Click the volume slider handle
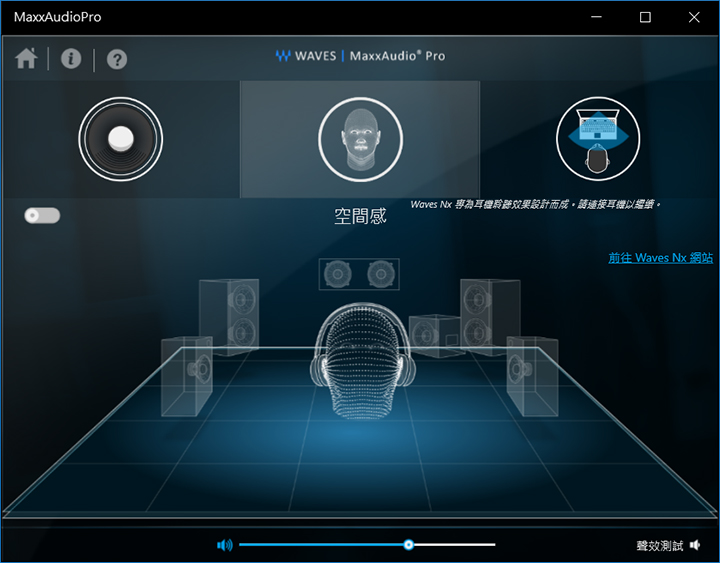 pos(409,545)
